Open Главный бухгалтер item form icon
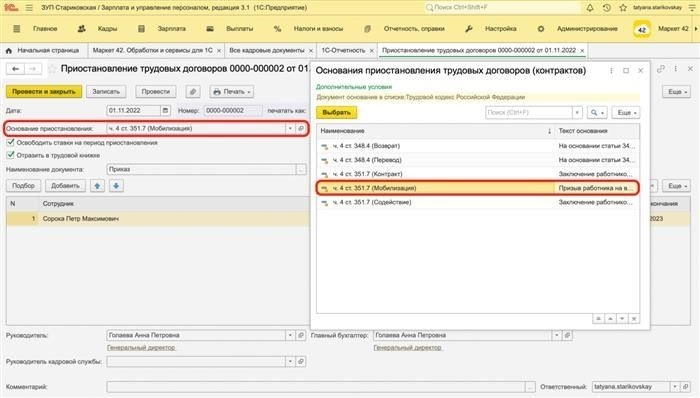This screenshot has height=398, width=700. (567, 335)
